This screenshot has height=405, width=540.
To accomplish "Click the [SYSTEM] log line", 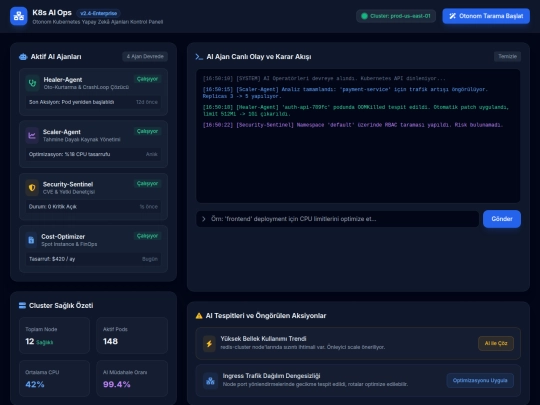I will [x=324, y=79].
